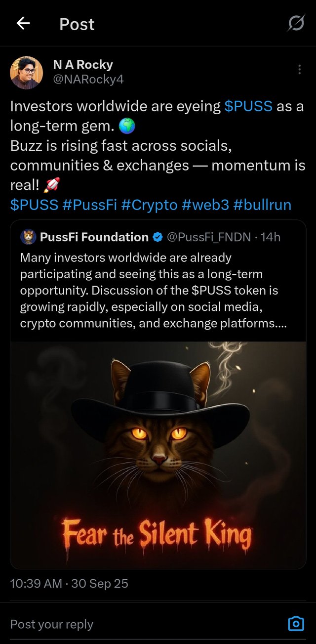Tap the @NARocky4 handle

click(88, 79)
